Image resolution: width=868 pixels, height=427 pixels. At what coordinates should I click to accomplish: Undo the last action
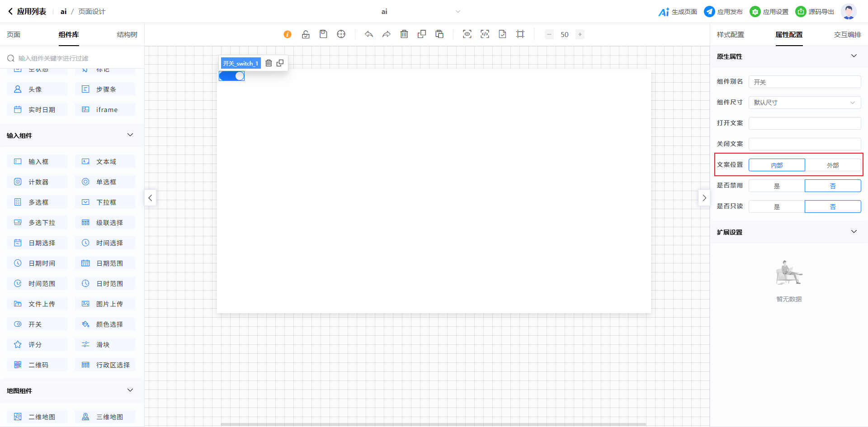click(369, 34)
